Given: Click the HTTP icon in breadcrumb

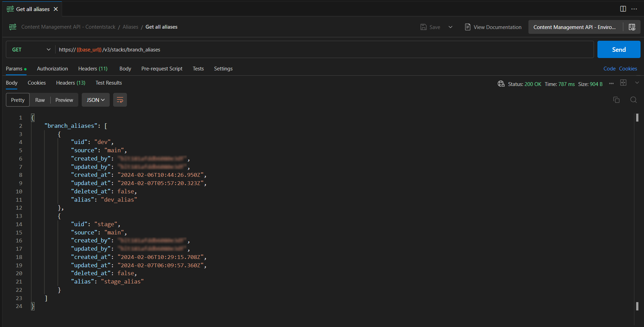Looking at the screenshot, I should 13,27.
